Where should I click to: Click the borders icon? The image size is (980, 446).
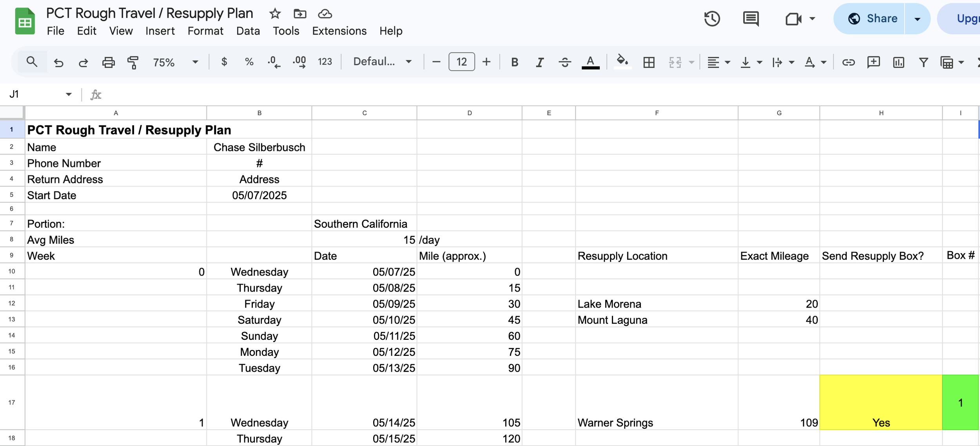(649, 62)
